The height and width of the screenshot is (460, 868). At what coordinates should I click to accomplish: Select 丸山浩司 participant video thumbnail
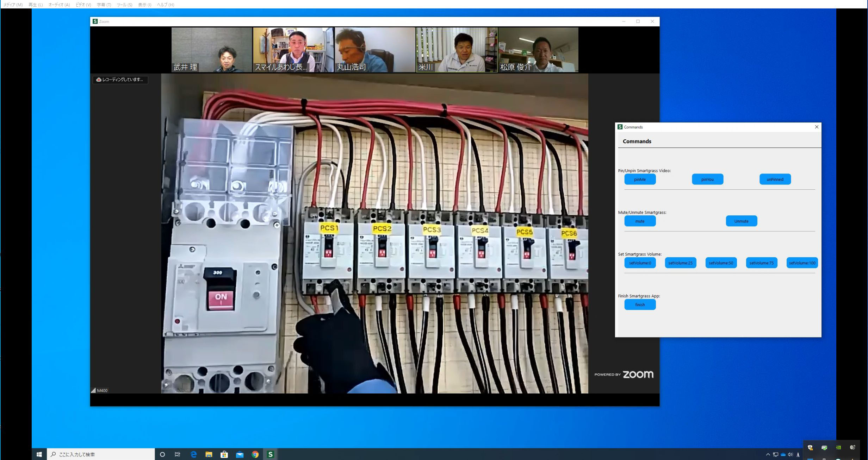coord(375,50)
